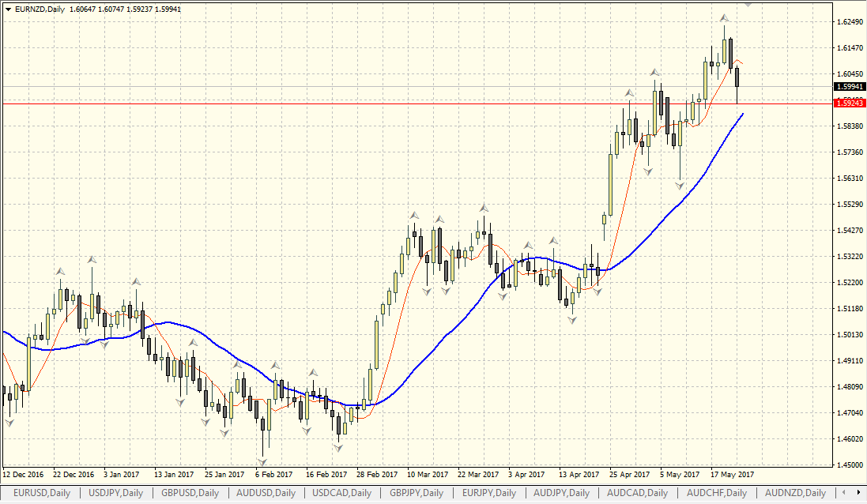
Task: Click the 3 Jan 2017 date label
Action: tap(122, 474)
